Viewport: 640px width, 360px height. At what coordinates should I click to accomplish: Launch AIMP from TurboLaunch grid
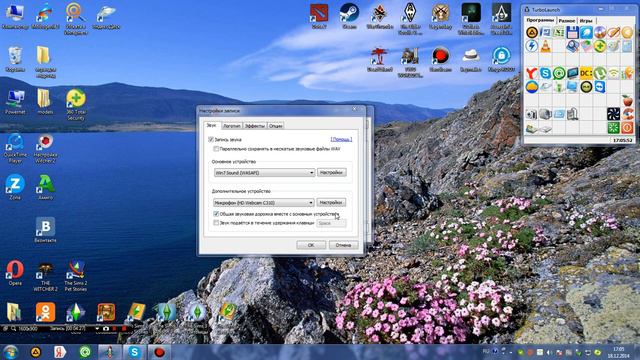coord(531,32)
